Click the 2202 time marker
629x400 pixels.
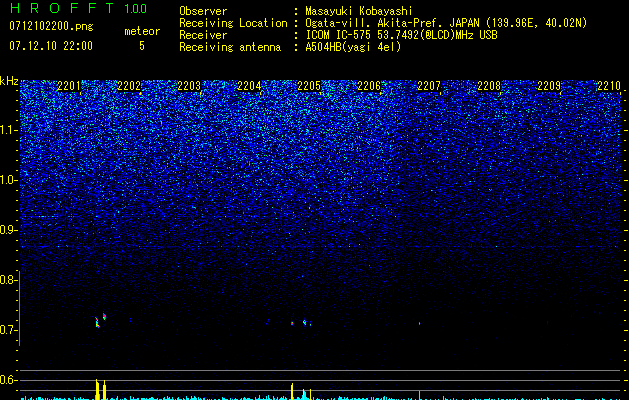pos(129,86)
